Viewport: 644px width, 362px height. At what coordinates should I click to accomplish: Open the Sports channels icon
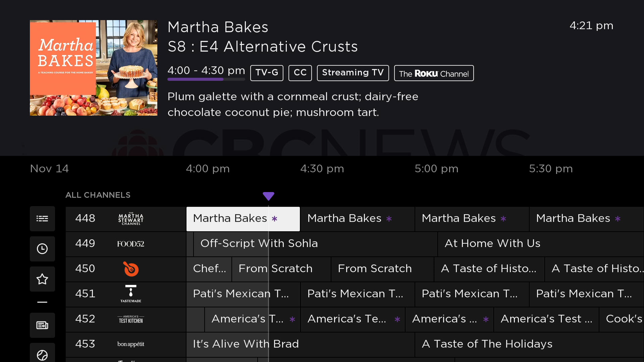click(42, 354)
